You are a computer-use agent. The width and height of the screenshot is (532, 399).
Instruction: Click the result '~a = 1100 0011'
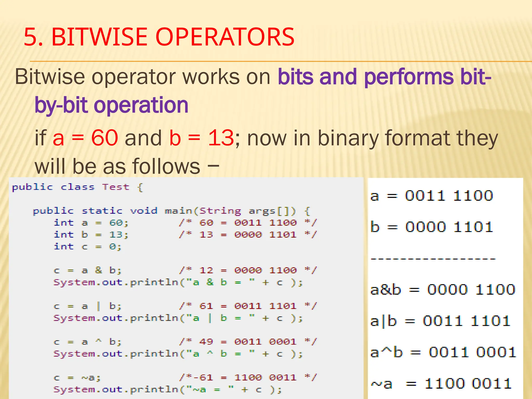[x=441, y=384]
